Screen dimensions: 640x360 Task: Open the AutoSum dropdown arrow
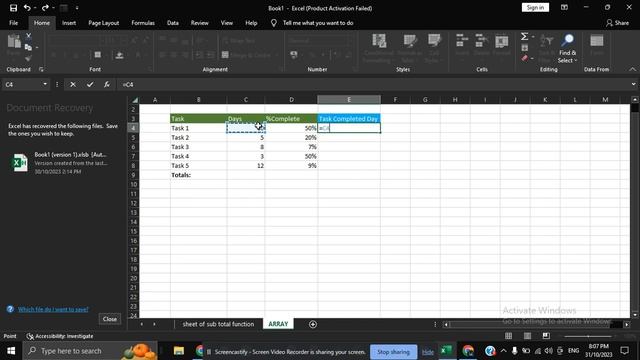(x=533, y=37)
